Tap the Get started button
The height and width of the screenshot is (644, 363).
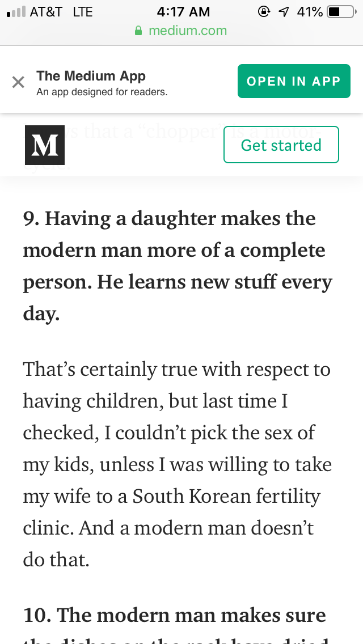tap(281, 145)
